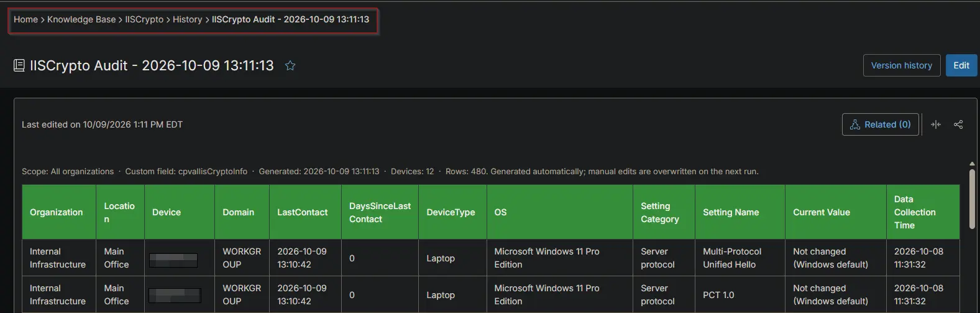Open IISCrypto breadcrumb link

point(144,19)
